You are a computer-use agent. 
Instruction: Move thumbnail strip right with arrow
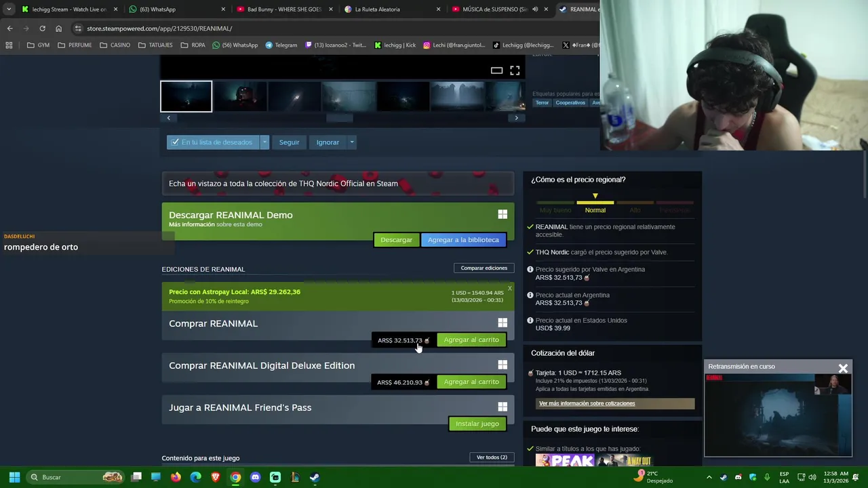point(516,118)
